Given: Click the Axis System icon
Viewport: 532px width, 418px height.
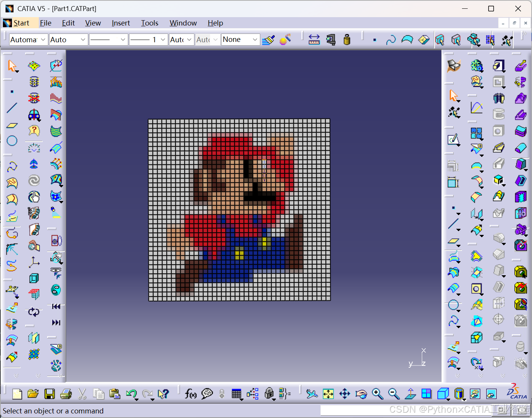Looking at the screenshot, I should (x=34, y=262).
